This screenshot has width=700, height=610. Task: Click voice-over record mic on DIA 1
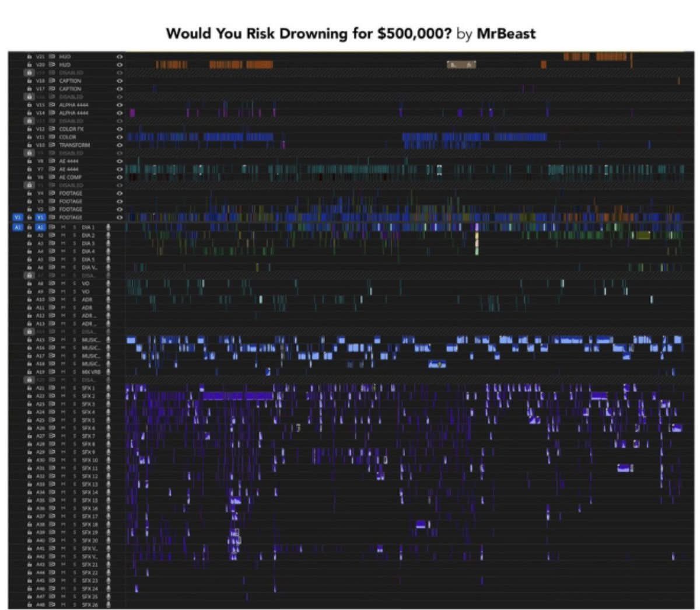(x=108, y=227)
